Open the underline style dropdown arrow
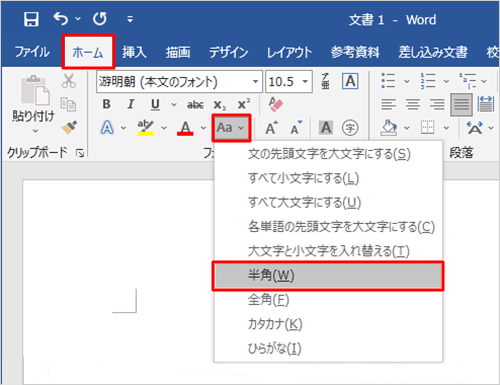This screenshot has width=500, height=385. tap(174, 105)
